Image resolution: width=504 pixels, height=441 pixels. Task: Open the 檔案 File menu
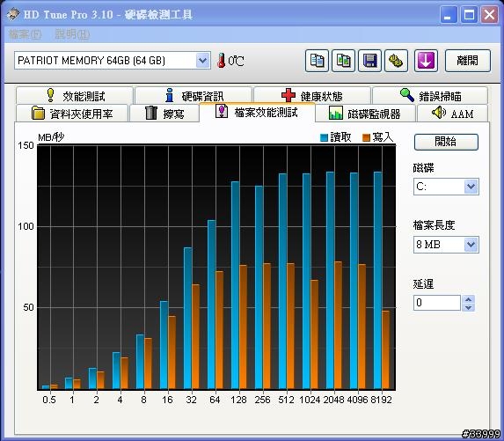click(x=26, y=34)
